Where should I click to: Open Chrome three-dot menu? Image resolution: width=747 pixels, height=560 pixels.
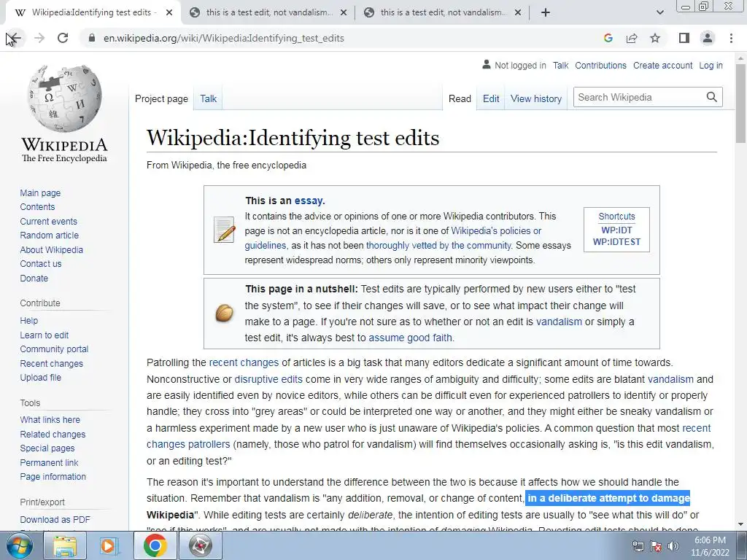(731, 38)
